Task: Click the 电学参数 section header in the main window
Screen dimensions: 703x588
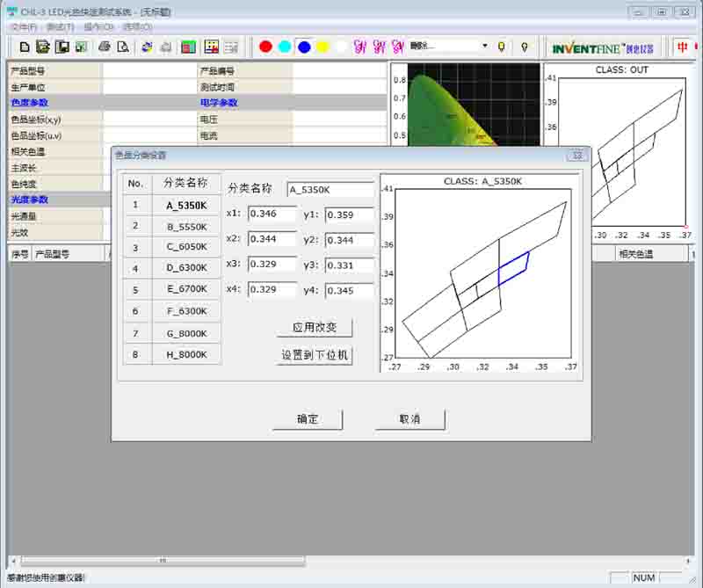Action: (x=219, y=103)
